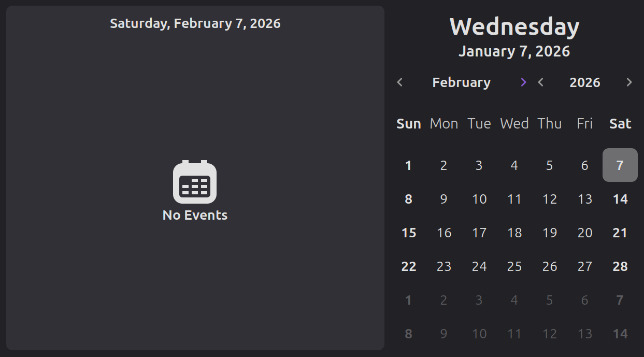Viewport: 644px width, 357px height.
Task: Select February 14 in the calendar
Action: tap(620, 199)
